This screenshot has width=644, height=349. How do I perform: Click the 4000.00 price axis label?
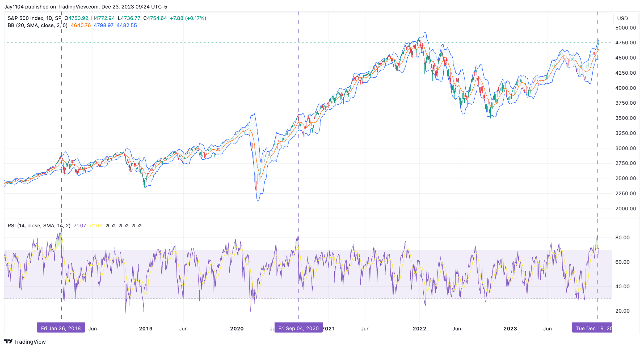(626, 88)
